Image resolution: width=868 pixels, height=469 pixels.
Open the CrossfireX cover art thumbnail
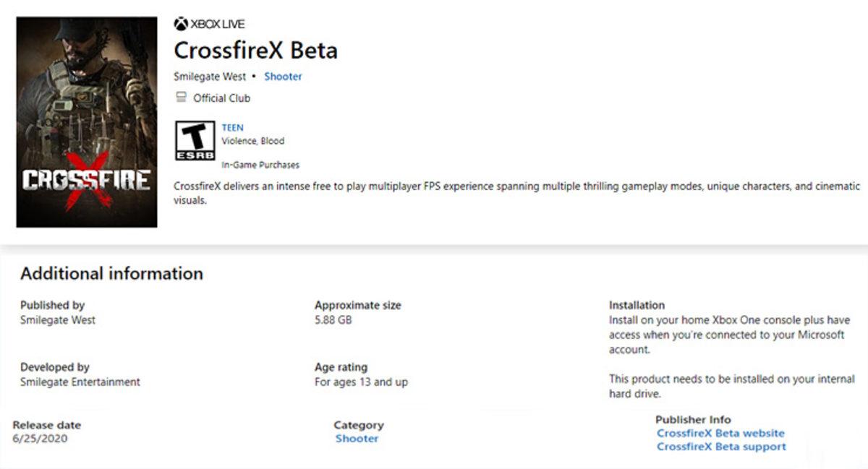pos(87,122)
